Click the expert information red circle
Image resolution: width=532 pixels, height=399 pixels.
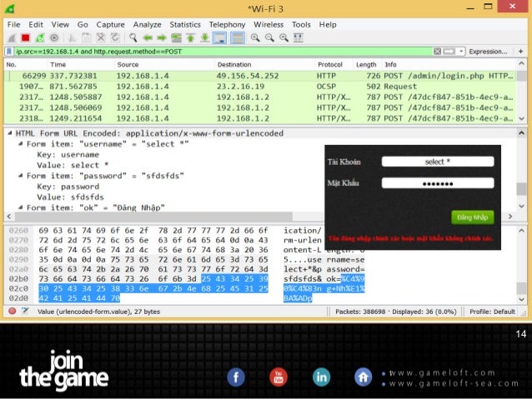tap(13, 312)
